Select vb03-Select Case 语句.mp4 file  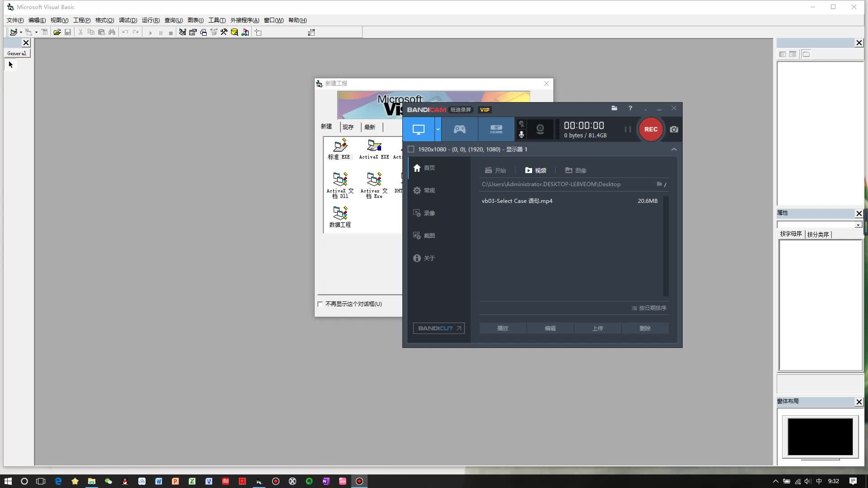click(x=517, y=201)
